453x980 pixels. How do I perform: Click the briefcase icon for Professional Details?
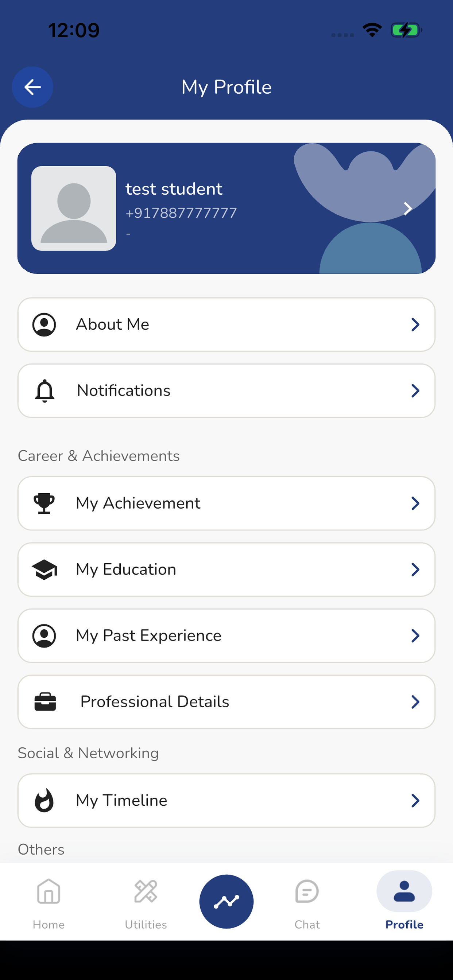coord(45,702)
